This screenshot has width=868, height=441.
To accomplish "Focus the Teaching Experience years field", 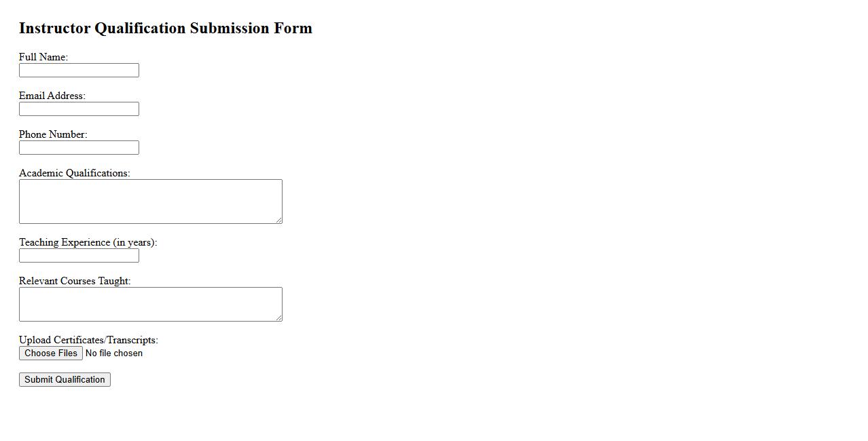I will click(x=79, y=256).
